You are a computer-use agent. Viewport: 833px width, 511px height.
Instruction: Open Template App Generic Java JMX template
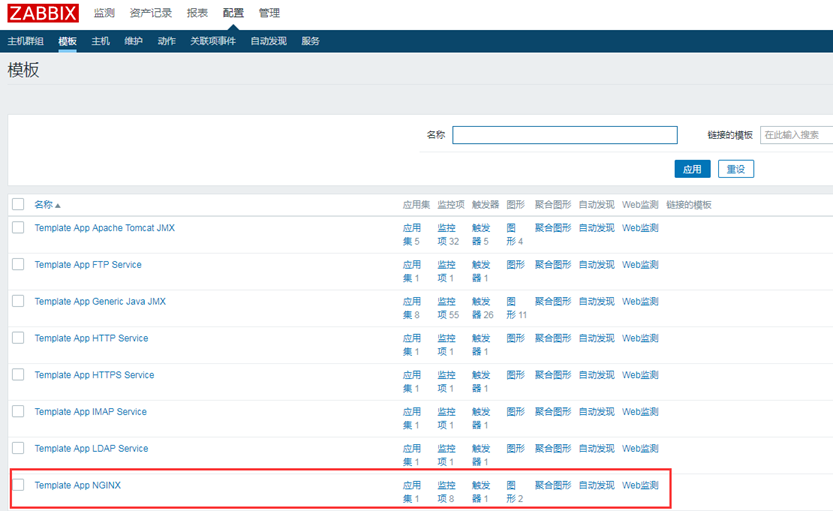coord(100,301)
